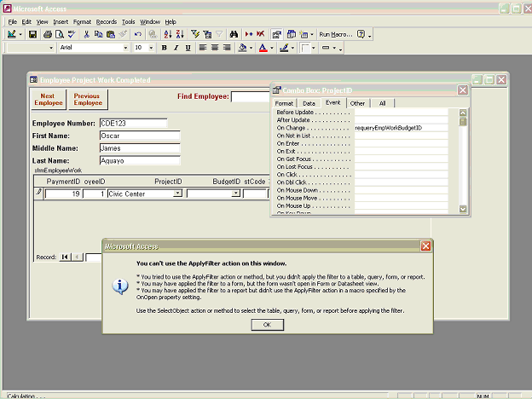Switch to the All tab in properties
Image resolution: width=532 pixels, height=399 pixels.
[382, 103]
